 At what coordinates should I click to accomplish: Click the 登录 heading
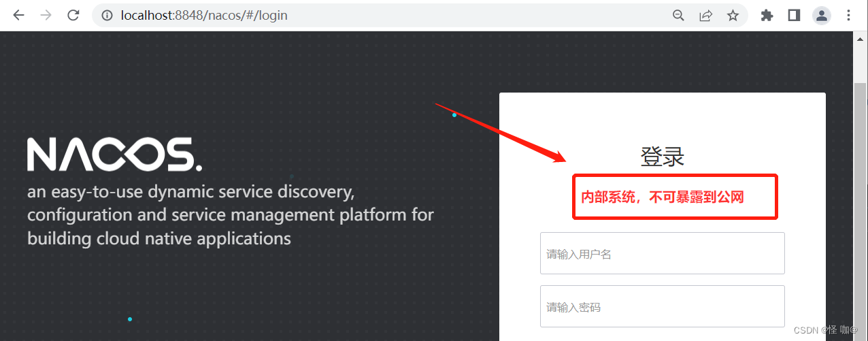tap(662, 157)
